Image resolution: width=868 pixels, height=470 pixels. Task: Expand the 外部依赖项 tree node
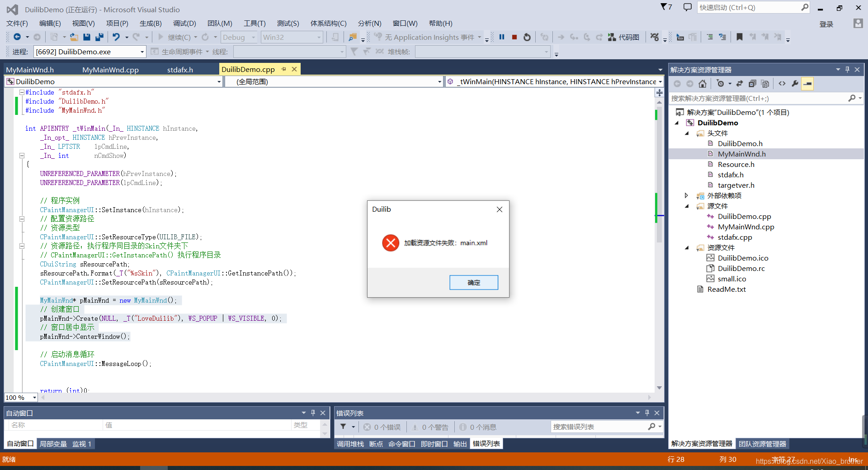pos(686,195)
